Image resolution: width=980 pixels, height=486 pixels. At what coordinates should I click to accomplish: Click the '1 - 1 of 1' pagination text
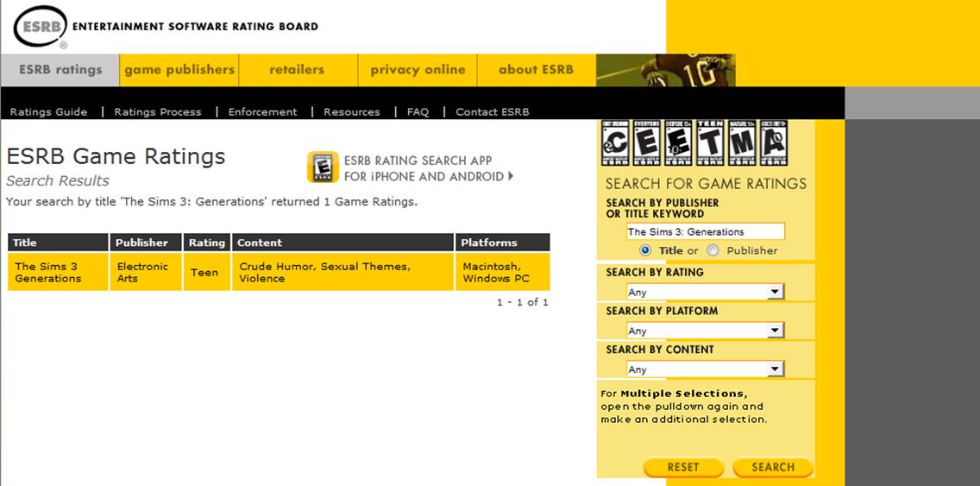523,303
